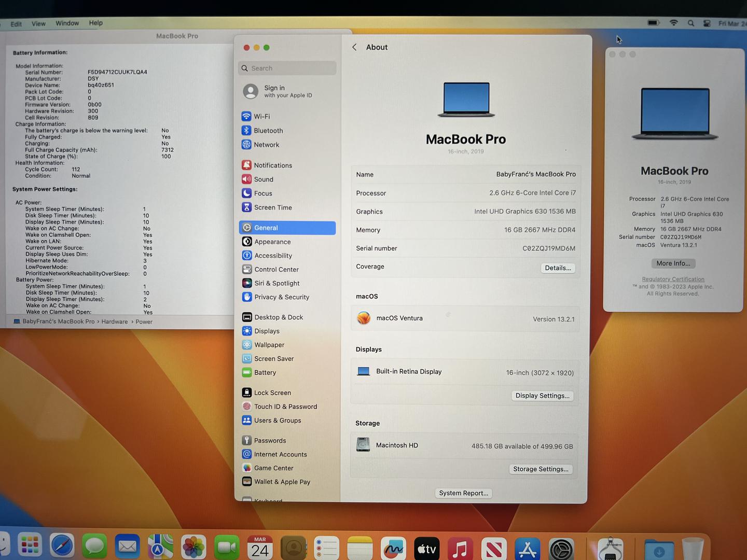Click serial number C02ZQJ19MD6M in About
This screenshot has height=560, width=747.
click(x=549, y=248)
